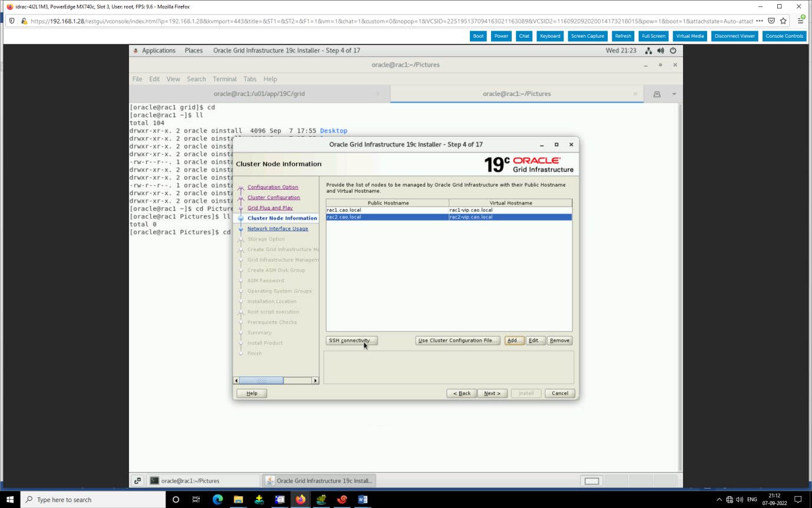Open the clock showing Wed 21:23

pyautogui.click(x=621, y=51)
